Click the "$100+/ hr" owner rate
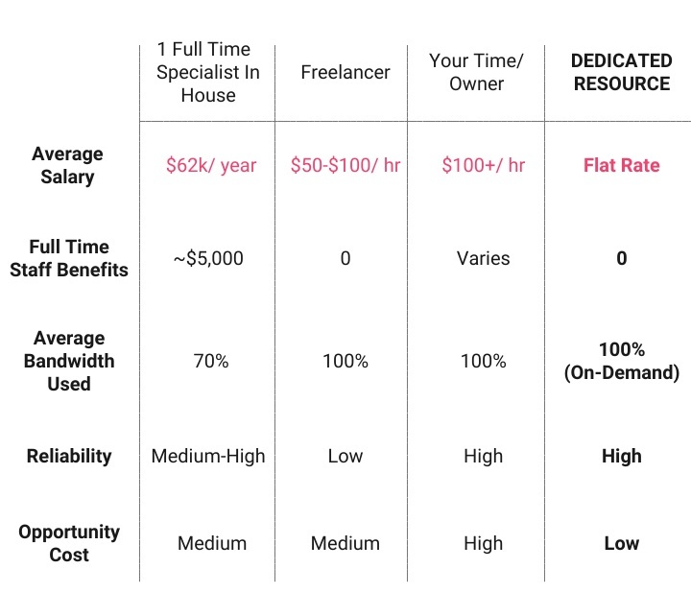 484,165
